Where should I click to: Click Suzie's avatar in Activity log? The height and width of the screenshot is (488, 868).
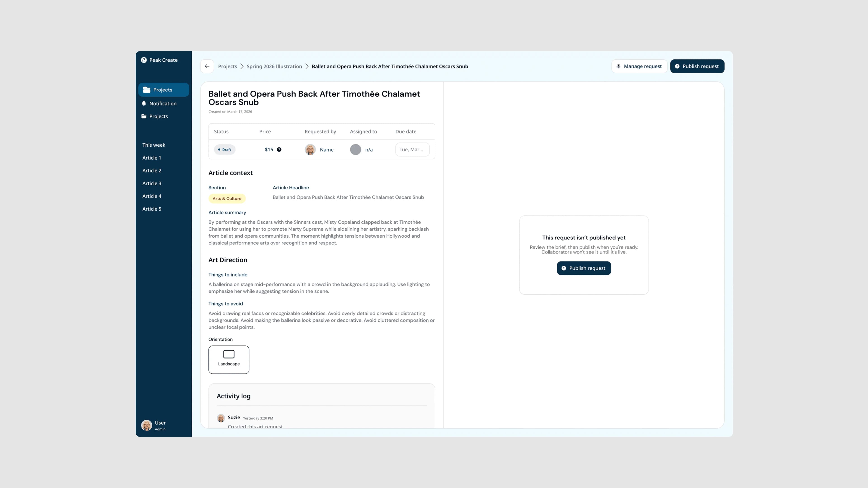point(221,418)
